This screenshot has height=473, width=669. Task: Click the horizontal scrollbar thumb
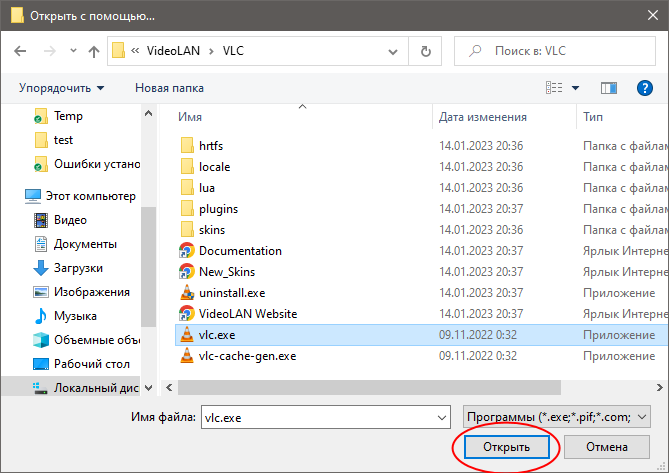[x=369, y=388]
